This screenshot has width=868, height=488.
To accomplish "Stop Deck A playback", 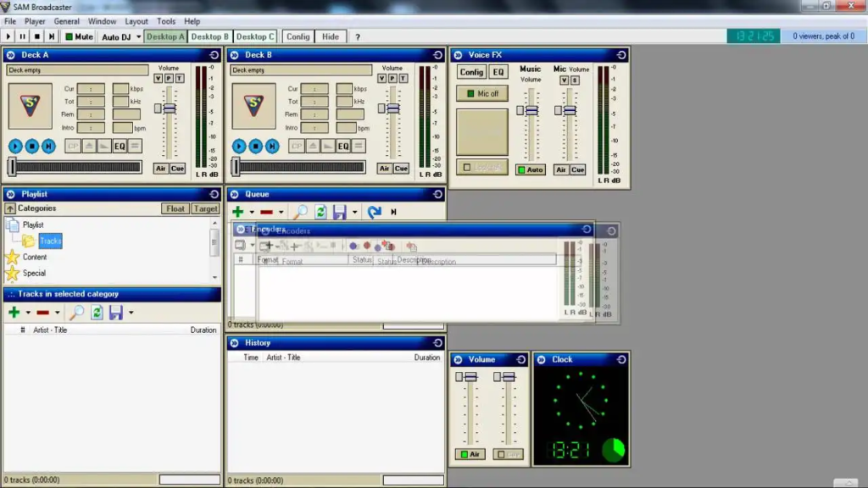I will [x=32, y=146].
